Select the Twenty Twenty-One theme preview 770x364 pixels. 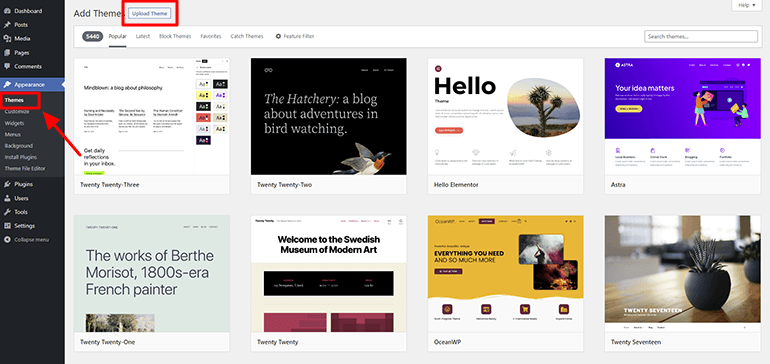coord(152,274)
